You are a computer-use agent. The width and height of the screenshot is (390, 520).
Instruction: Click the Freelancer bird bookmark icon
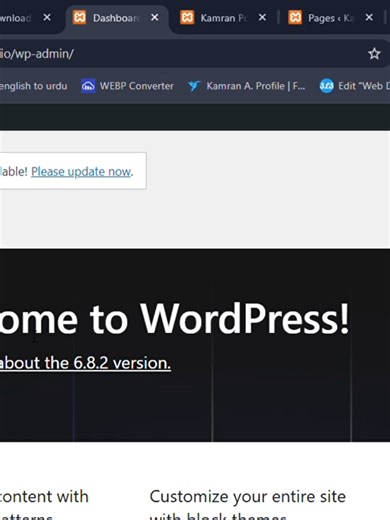click(194, 86)
